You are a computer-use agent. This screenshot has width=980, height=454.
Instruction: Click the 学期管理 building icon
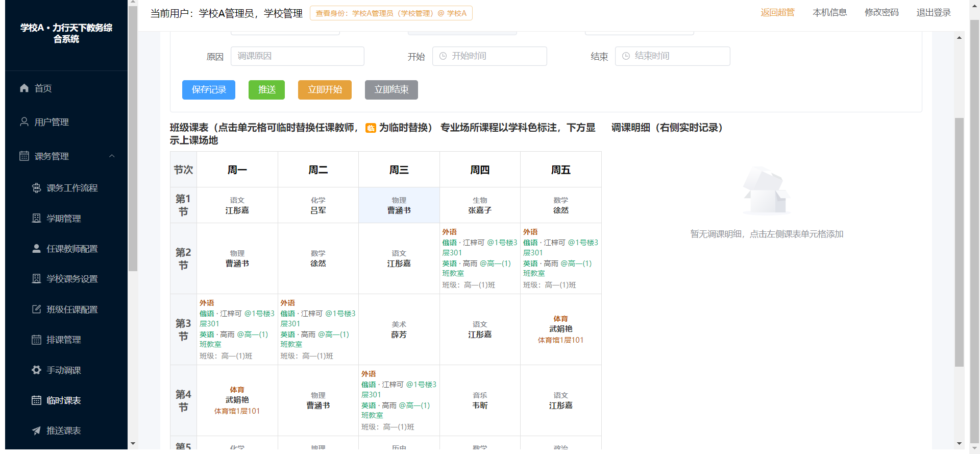point(36,218)
